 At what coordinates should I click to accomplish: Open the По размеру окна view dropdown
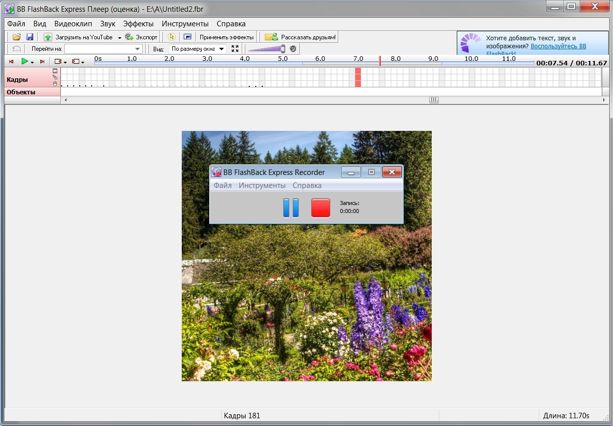click(197, 49)
